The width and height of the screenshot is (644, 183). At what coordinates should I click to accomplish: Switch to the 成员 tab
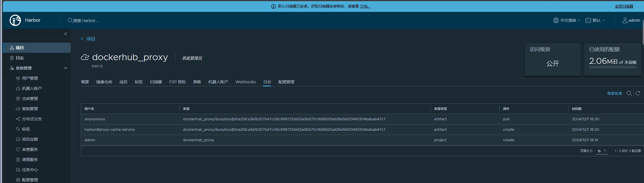tap(123, 82)
